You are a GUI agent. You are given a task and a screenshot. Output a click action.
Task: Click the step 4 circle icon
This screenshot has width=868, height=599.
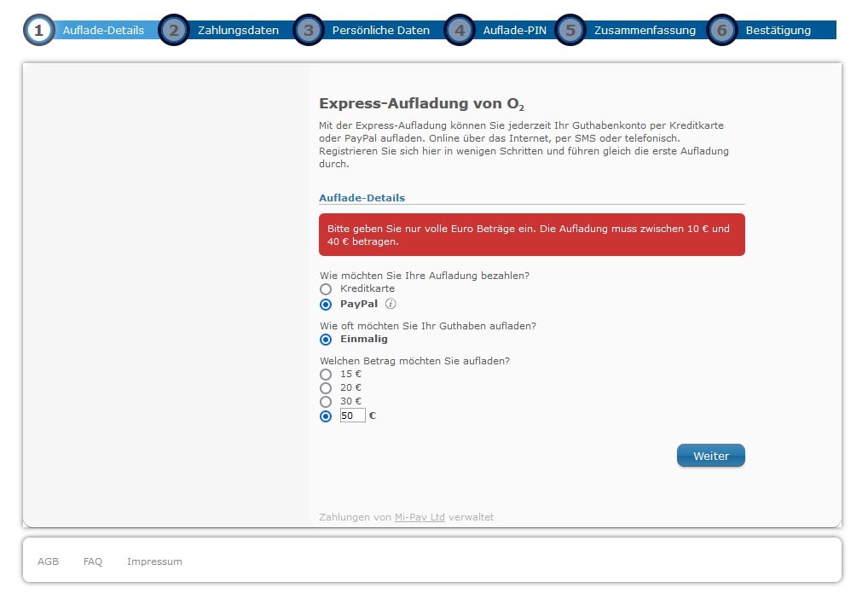tap(460, 30)
